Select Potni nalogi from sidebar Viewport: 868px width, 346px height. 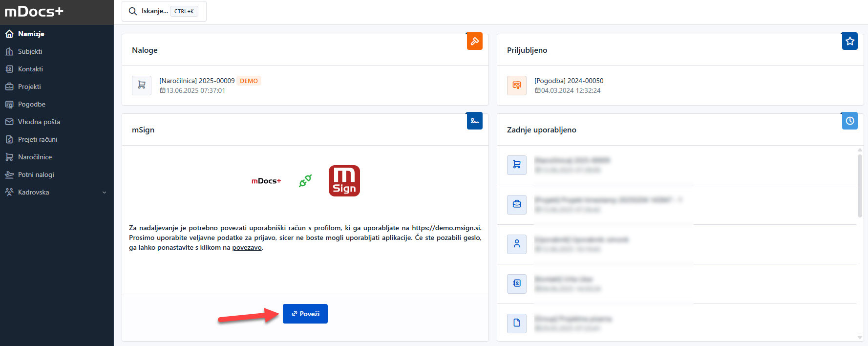point(36,174)
